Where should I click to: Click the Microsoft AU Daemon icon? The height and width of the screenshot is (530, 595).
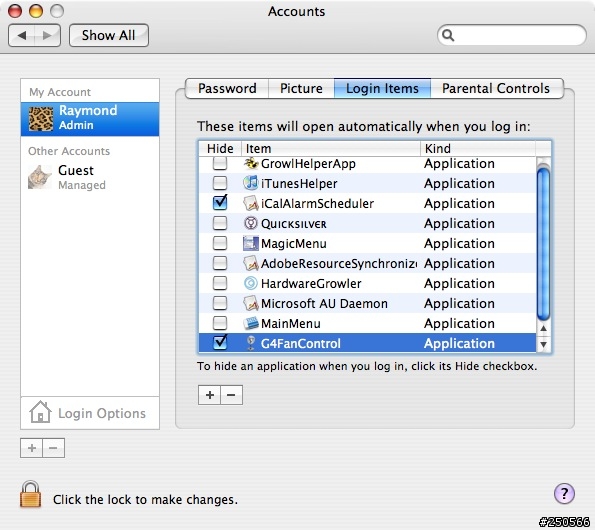pyautogui.click(x=251, y=303)
